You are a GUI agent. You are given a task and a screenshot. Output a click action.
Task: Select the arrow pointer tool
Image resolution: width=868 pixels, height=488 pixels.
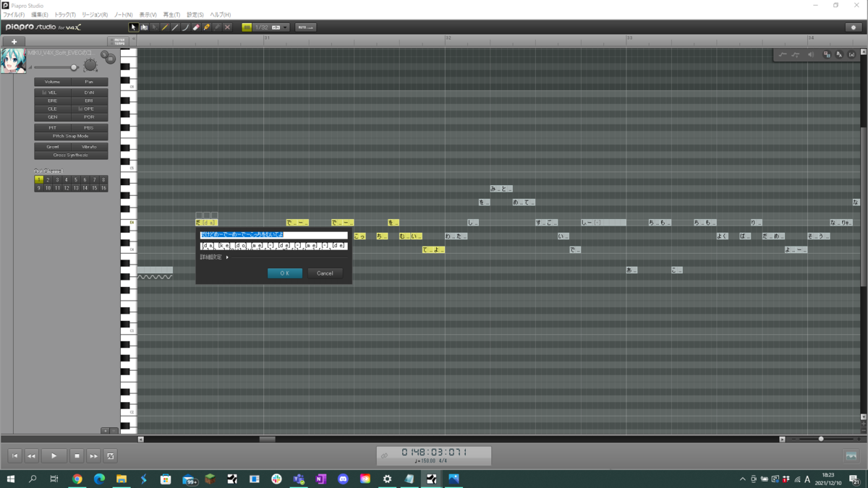133,27
